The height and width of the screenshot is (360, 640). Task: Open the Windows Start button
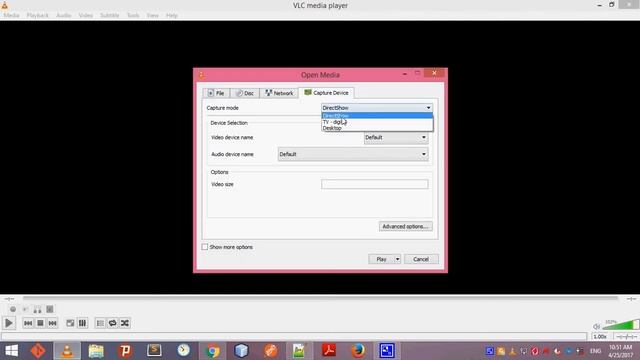[x=11, y=351]
